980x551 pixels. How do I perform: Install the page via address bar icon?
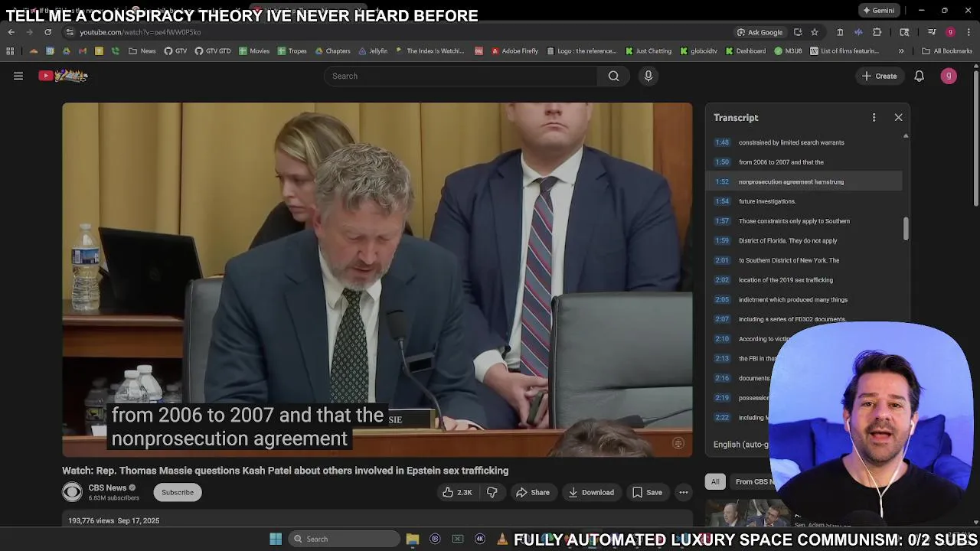[x=798, y=32]
